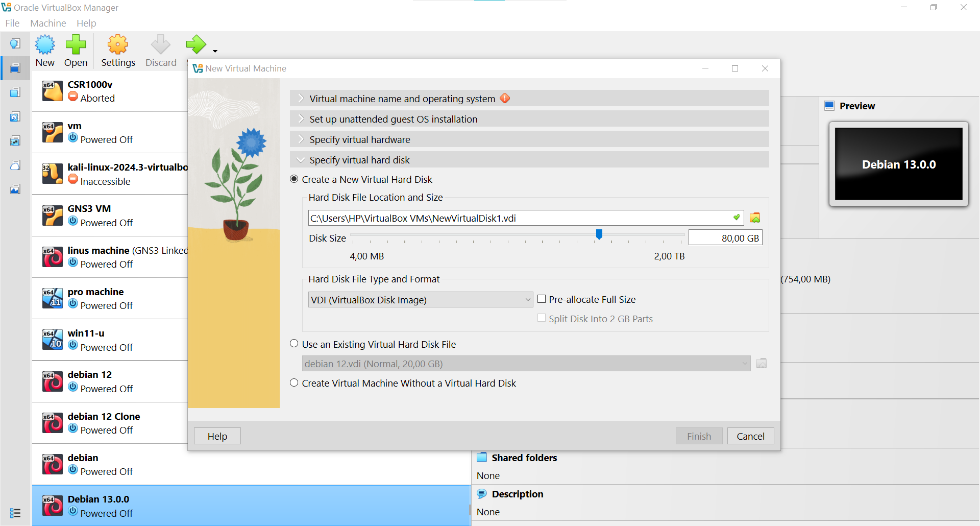Click the sixth sidebar tool icon

pyautogui.click(x=15, y=165)
